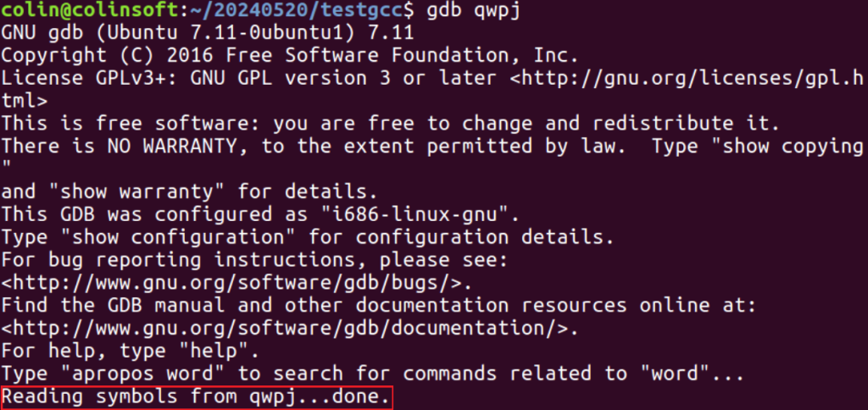
Task: Click the 'For bug reporting instructions' line
Action: (254, 260)
